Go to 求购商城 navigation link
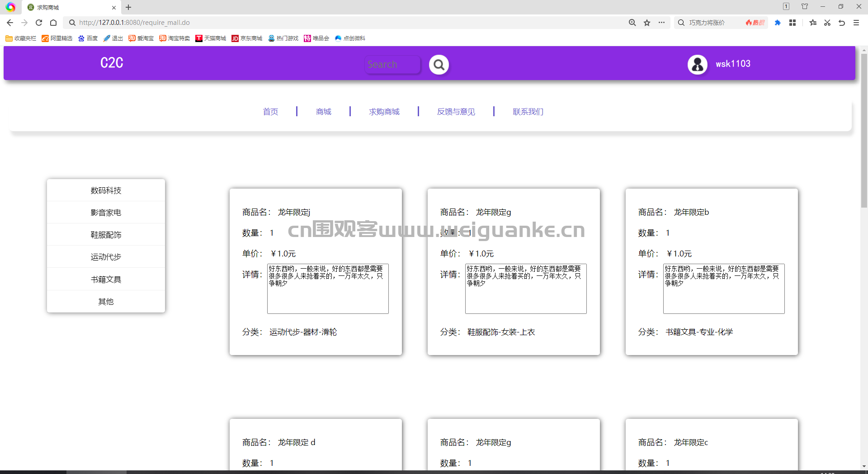 [384, 112]
